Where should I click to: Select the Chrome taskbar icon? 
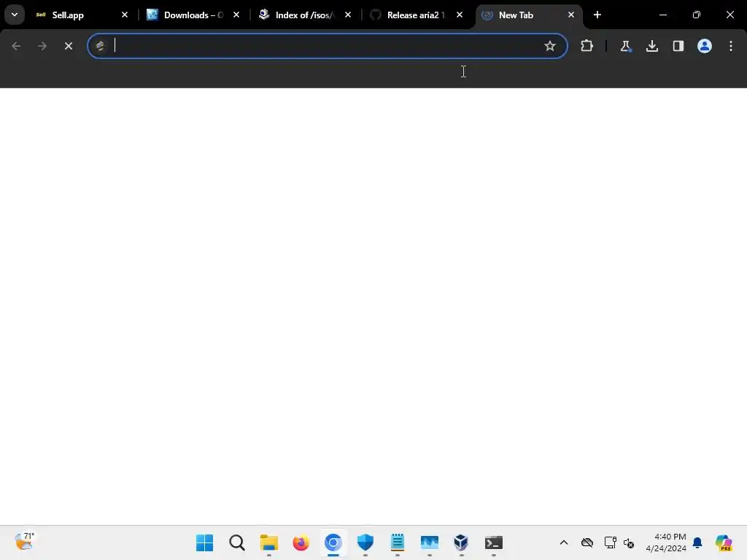coord(333,542)
